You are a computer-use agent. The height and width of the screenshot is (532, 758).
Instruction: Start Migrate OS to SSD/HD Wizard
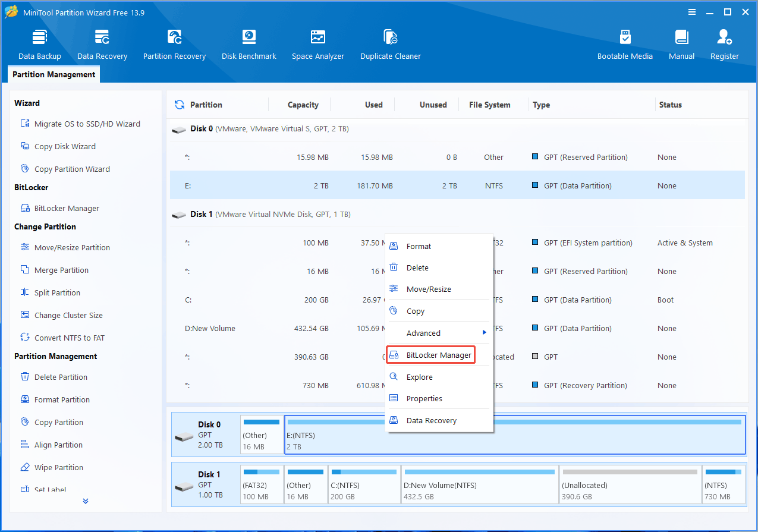point(80,124)
